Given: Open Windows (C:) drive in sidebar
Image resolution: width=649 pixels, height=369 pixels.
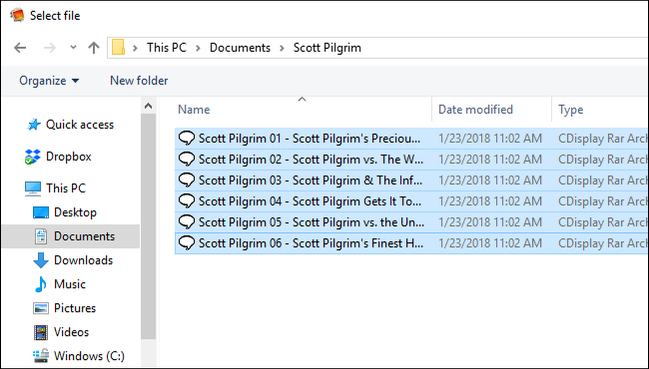Looking at the screenshot, I should coord(89,356).
